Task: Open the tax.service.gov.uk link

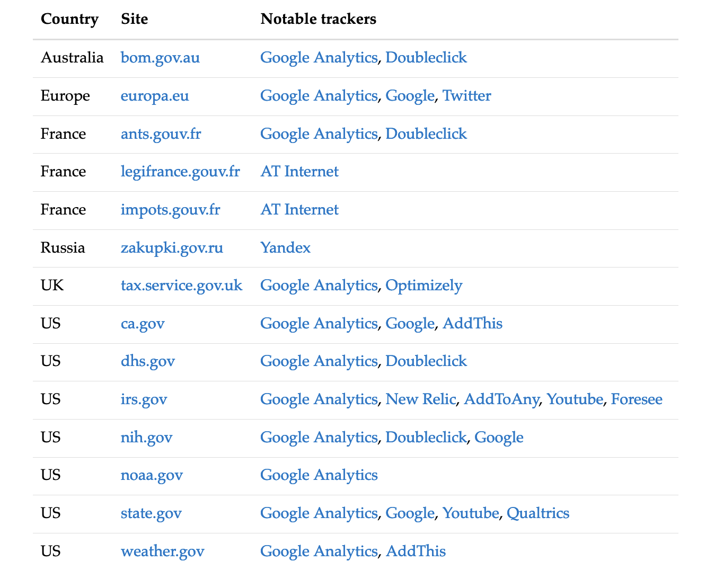Action: pyautogui.click(x=181, y=285)
